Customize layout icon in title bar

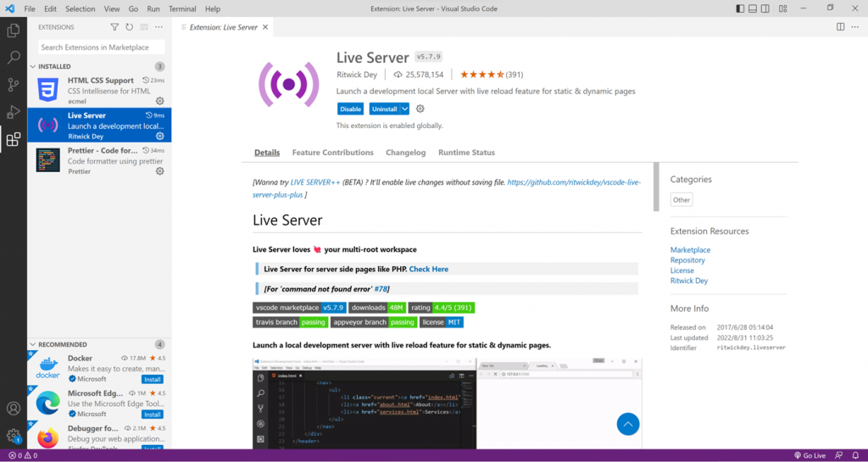[x=782, y=8]
